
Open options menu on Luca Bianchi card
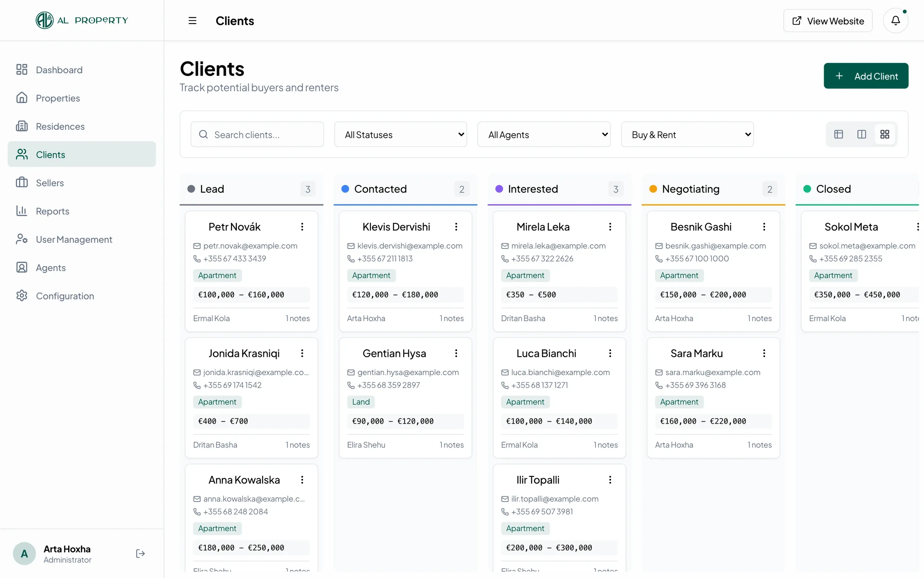[x=610, y=353]
